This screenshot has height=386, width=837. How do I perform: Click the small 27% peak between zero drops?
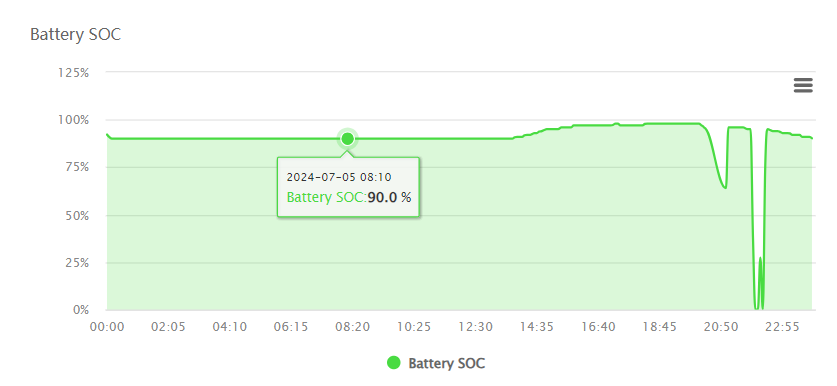(x=760, y=258)
